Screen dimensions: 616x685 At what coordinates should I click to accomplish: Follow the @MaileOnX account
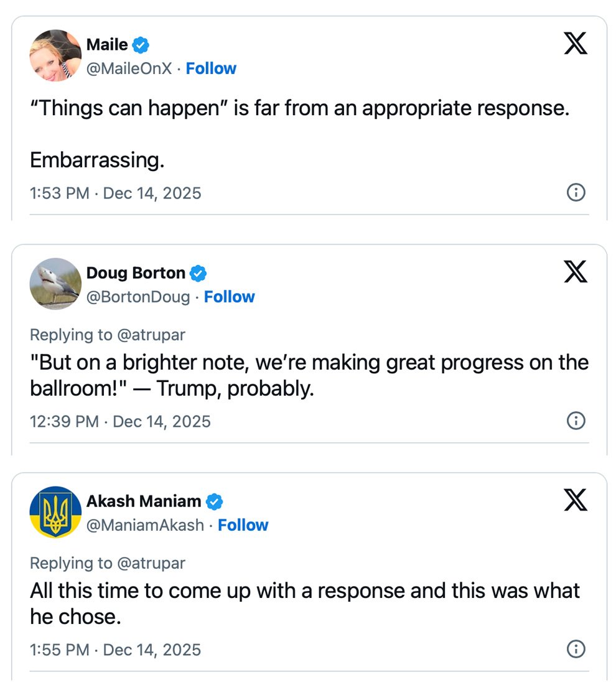(x=211, y=68)
